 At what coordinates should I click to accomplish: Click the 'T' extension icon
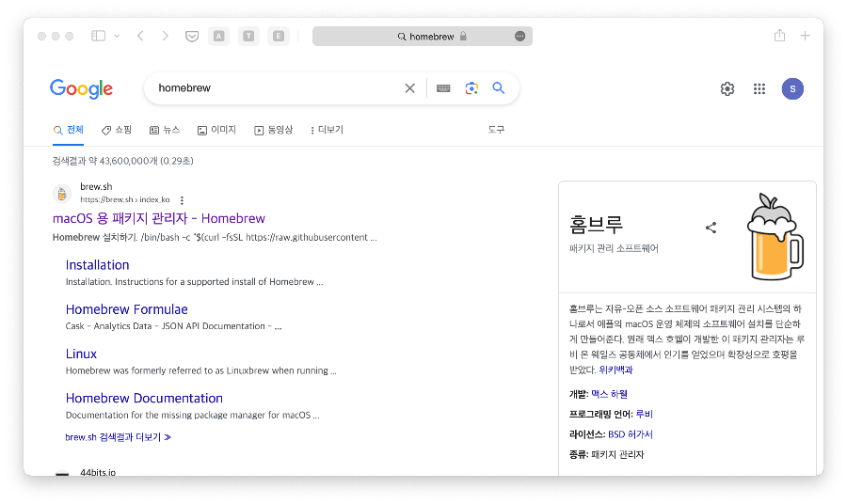[x=248, y=36]
